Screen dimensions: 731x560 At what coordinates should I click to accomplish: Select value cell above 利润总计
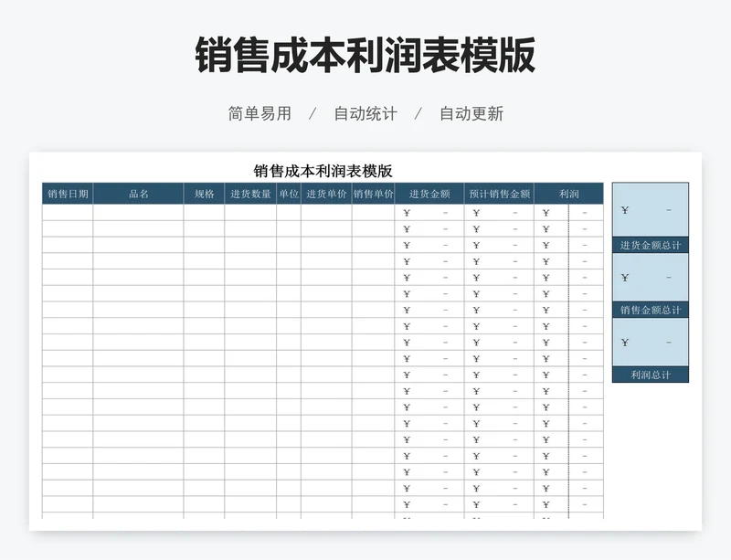pyautogui.click(x=651, y=343)
